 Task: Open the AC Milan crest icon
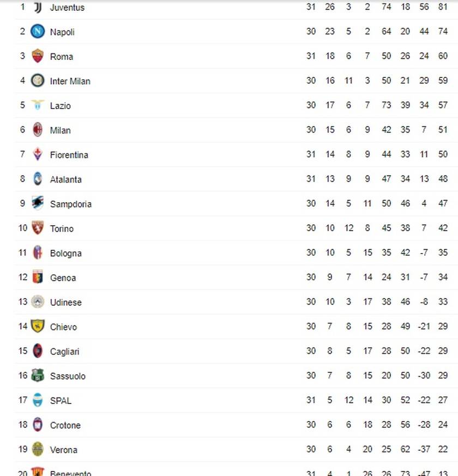click(x=38, y=130)
